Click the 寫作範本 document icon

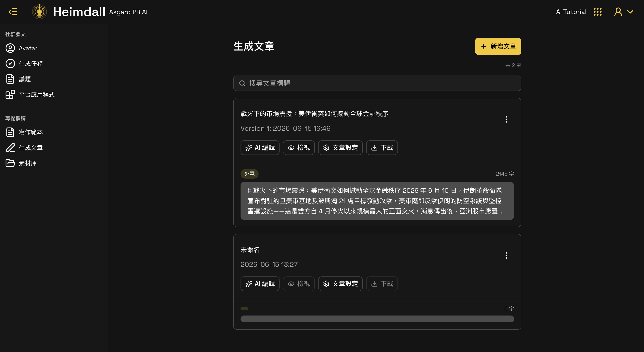click(x=10, y=132)
